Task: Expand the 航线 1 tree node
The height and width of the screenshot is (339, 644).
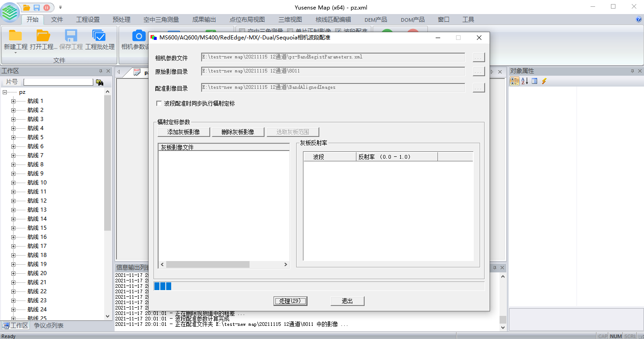Action: [13, 101]
